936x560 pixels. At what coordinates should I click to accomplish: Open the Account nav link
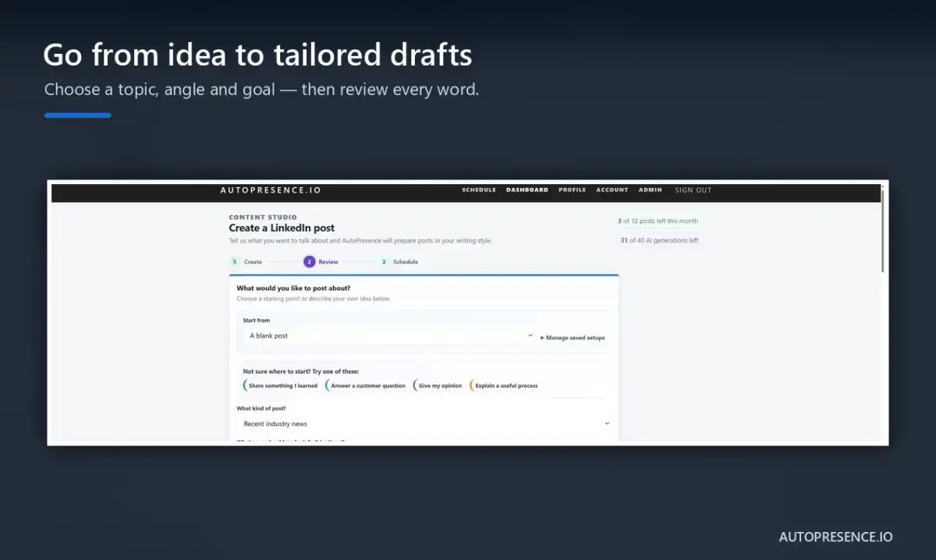coord(612,190)
